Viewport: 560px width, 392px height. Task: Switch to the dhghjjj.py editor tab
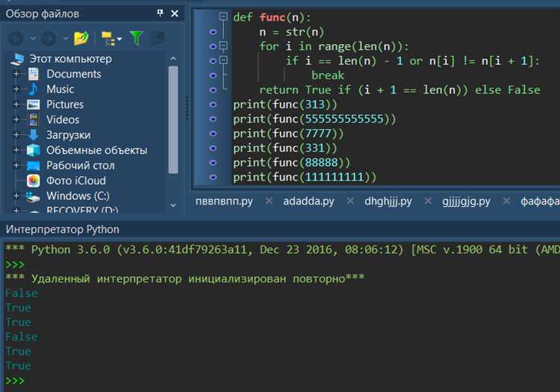pos(388,202)
